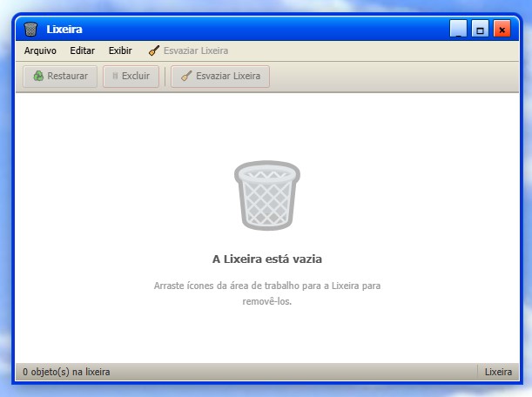Click the Lixeira label in status bar
Image resolution: width=532 pixels, height=397 pixels.
coord(498,372)
